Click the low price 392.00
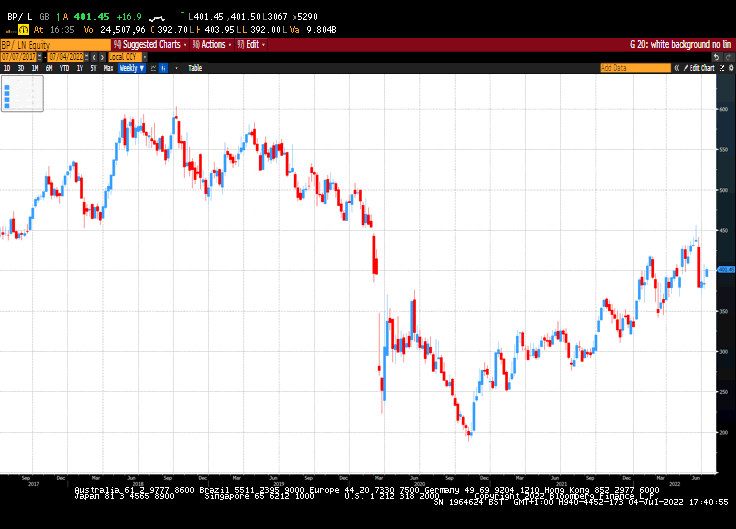736x529 pixels. coord(265,30)
